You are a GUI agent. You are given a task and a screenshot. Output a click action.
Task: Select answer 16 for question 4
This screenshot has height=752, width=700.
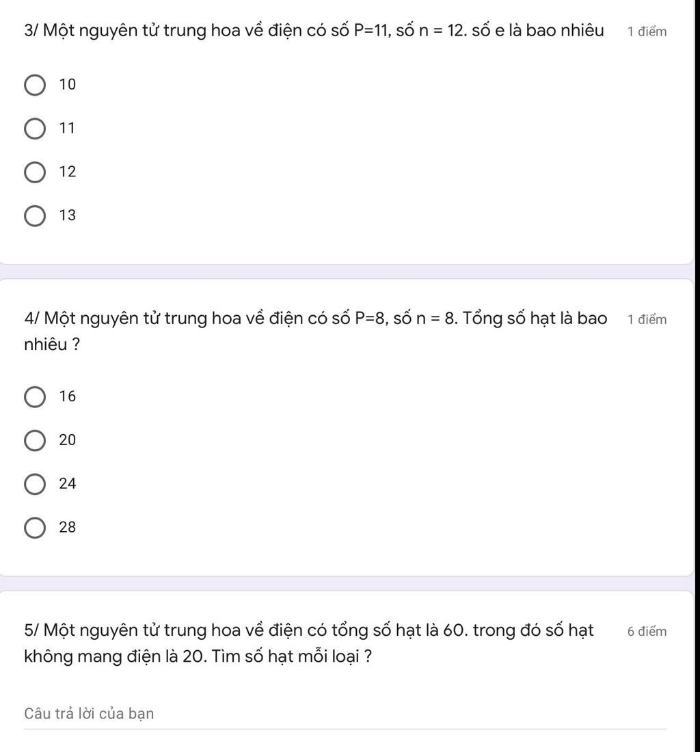pos(35,397)
